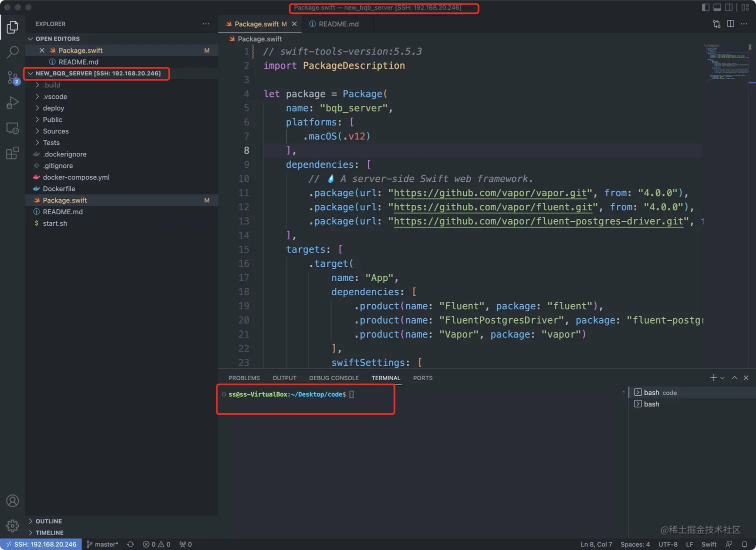Click 'Ln 8, Col 7' in status bar
Image resolution: width=756 pixels, height=550 pixels.
point(596,545)
